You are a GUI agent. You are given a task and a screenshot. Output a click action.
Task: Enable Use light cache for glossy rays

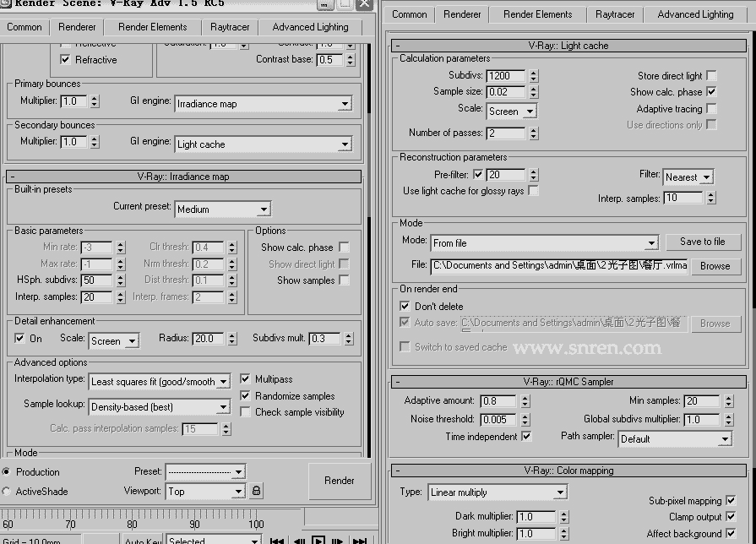(533, 191)
